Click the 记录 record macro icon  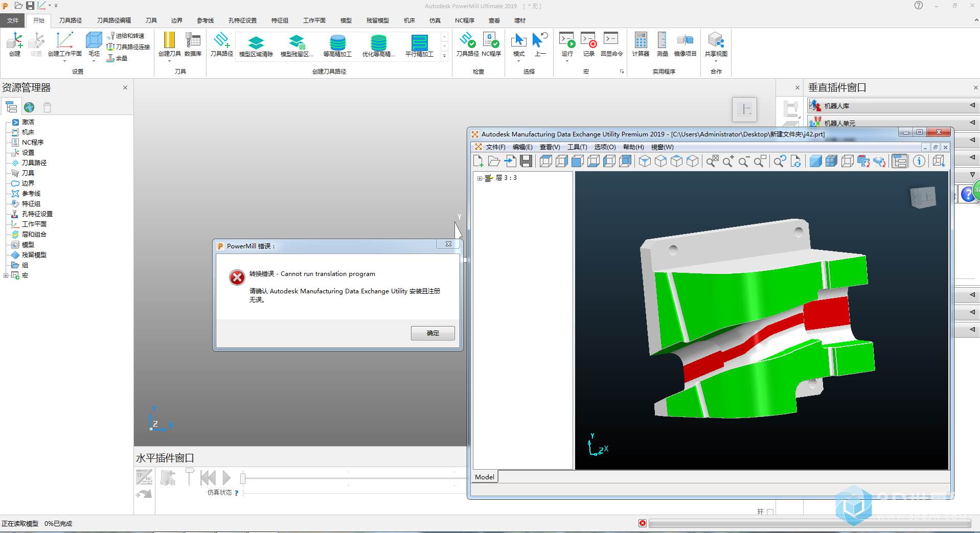click(x=588, y=44)
